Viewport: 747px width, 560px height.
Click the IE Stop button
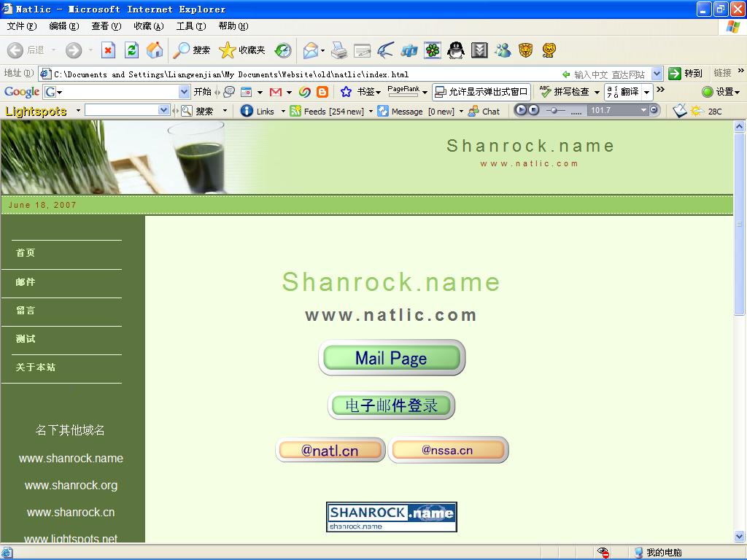click(x=108, y=50)
